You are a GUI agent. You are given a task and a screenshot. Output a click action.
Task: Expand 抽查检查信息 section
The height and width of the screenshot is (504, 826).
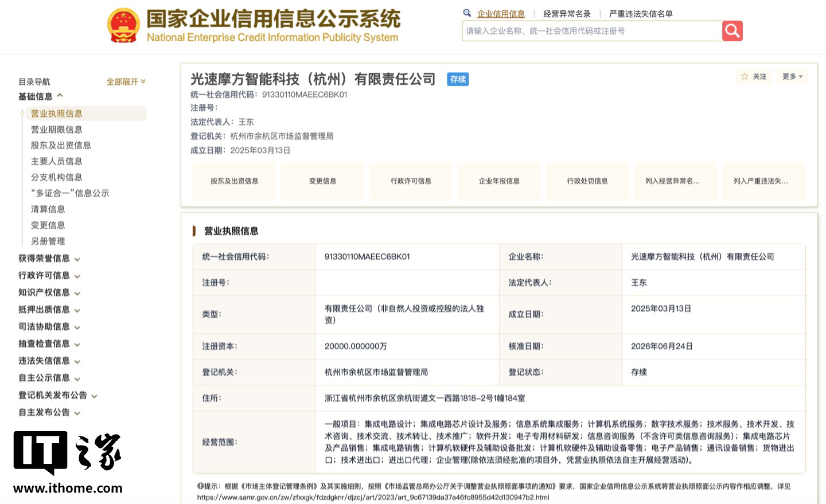click(49, 344)
